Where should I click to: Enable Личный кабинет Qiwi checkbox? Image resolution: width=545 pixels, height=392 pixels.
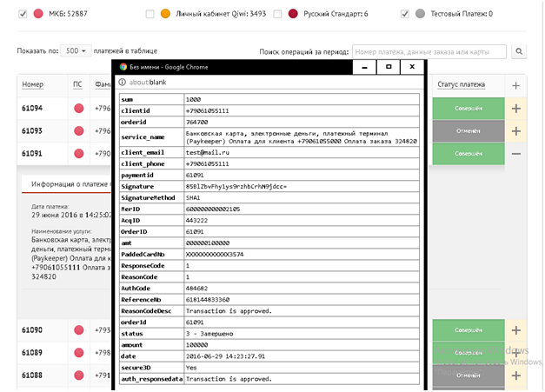click(151, 14)
